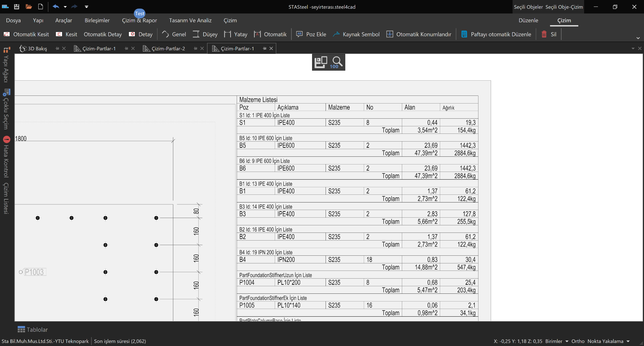Click the zoom 100 magnifier icon
The width and height of the screenshot is (644, 346).
(337, 62)
